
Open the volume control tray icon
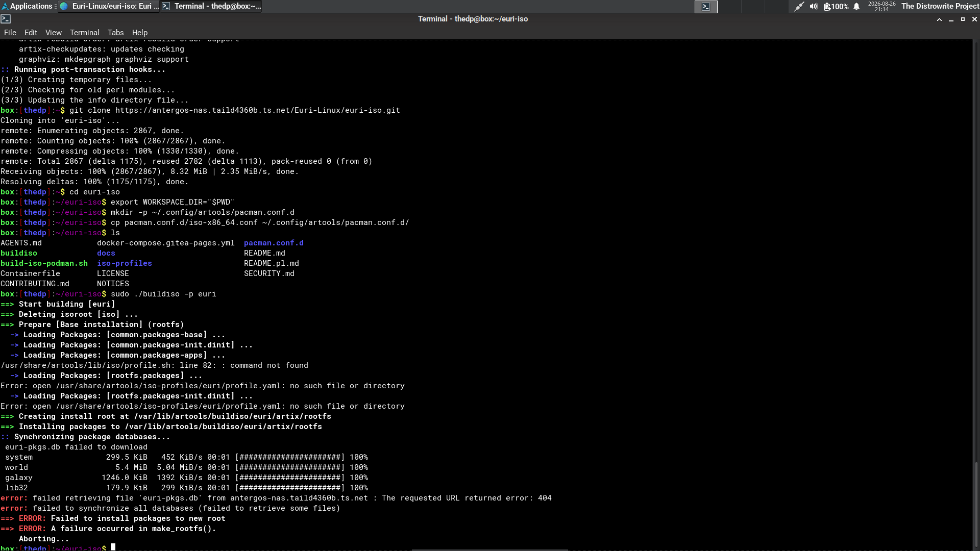click(x=814, y=6)
